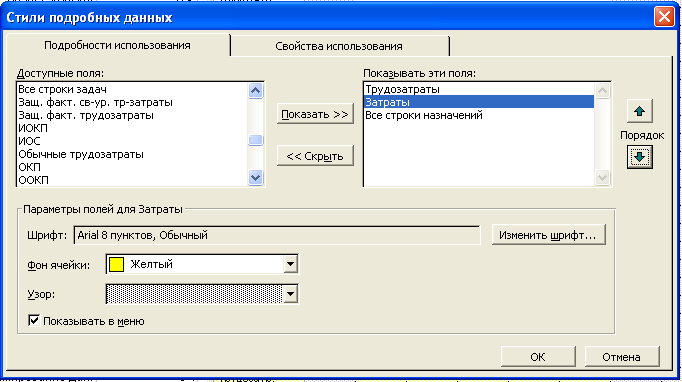The width and height of the screenshot is (682, 382).
Task: Switch to the Подробности использования tab
Action: click(x=117, y=45)
